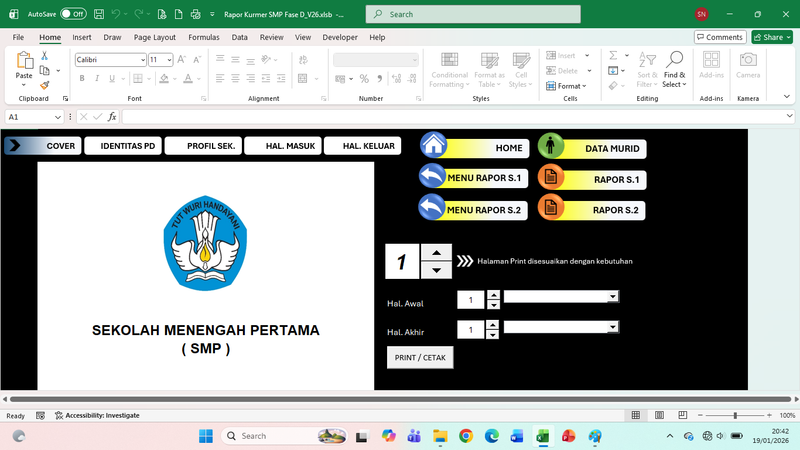Toggle Middle Align vertical alignment
800x450 pixels.
[235, 60]
